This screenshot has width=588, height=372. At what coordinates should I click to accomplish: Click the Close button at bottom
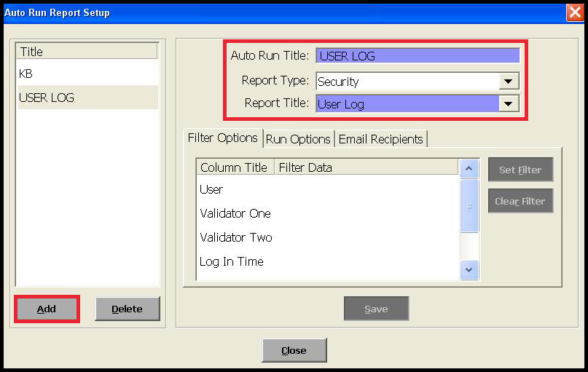(x=294, y=350)
